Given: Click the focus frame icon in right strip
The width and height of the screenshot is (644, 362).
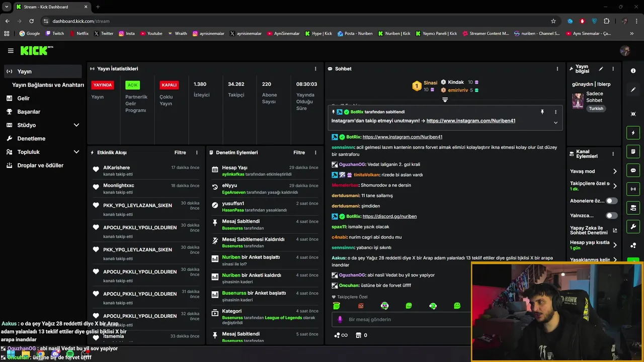Looking at the screenshot, I should pos(633,114).
